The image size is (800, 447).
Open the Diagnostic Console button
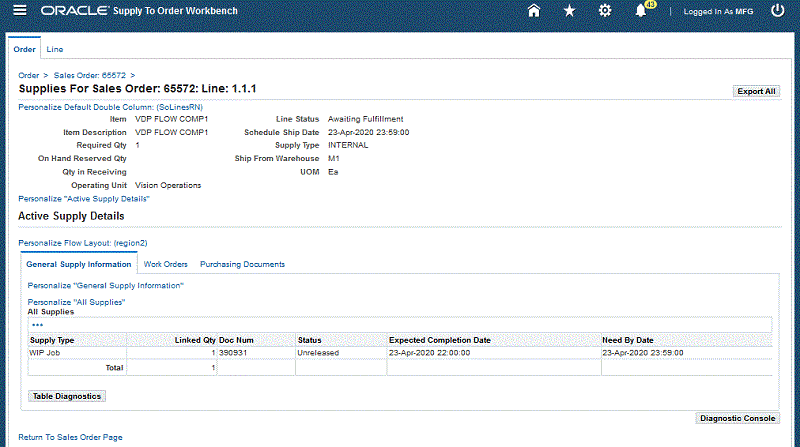(737, 418)
